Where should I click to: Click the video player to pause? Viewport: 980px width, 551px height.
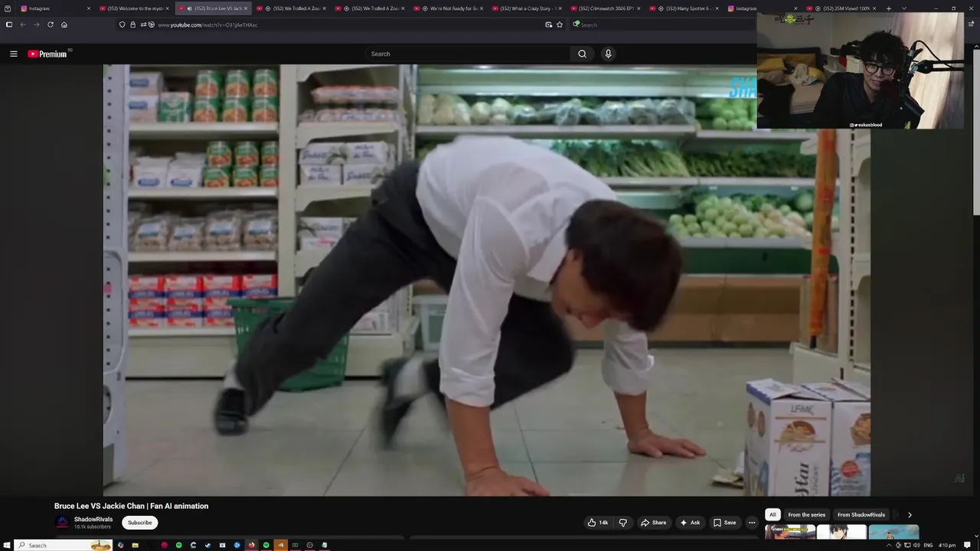486,279
